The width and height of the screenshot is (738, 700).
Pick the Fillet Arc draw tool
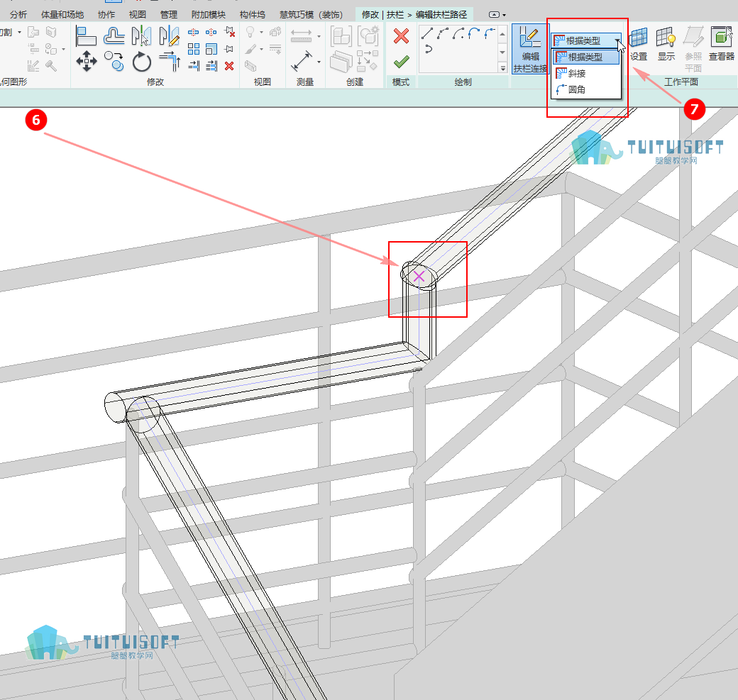point(490,33)
